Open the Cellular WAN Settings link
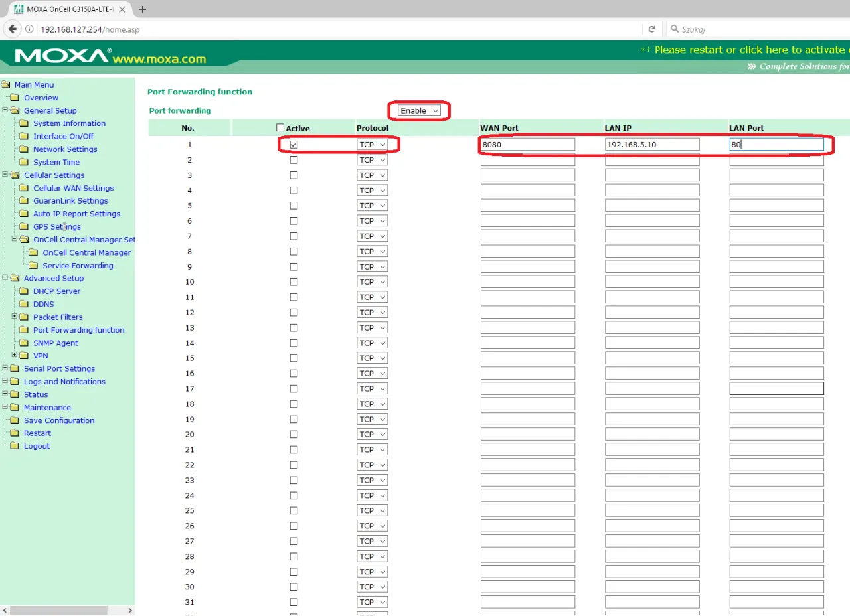This screenshot has height=616, width=850. click(x=73, y=188)
